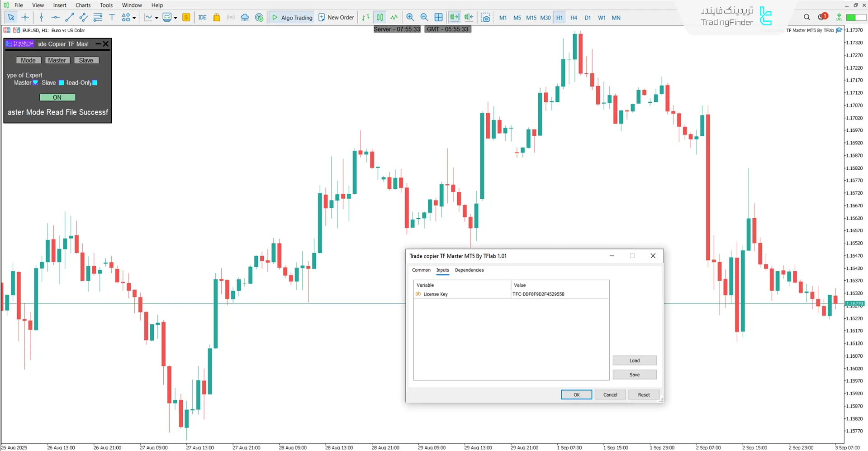The width and height of the screenshot is (868, 451).
Task: Take a chart screenshot with the camera icon
Action: point(485,17)
